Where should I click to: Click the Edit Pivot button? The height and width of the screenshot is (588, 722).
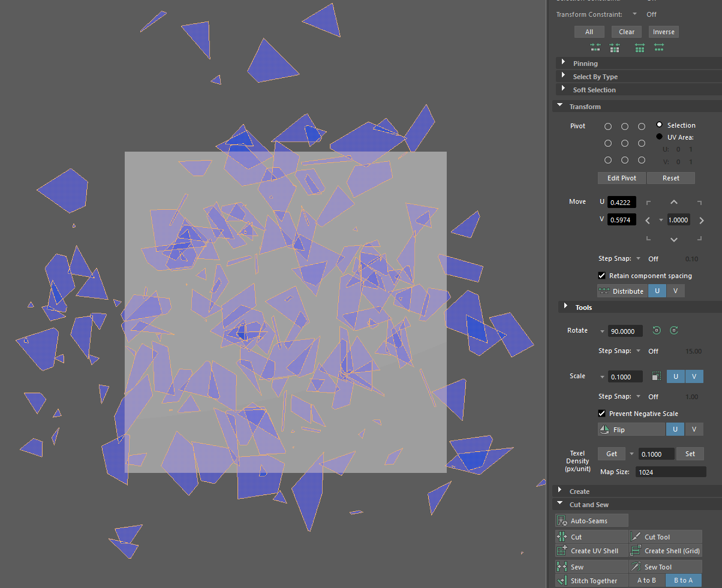(621, 178)
